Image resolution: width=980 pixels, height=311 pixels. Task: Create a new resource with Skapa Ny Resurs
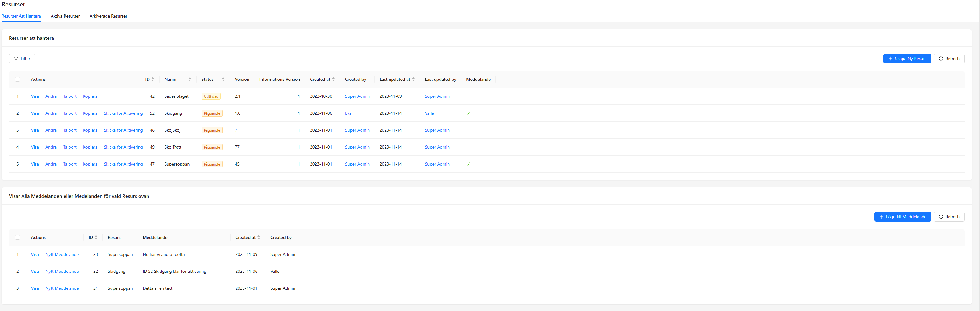[907, 59]
